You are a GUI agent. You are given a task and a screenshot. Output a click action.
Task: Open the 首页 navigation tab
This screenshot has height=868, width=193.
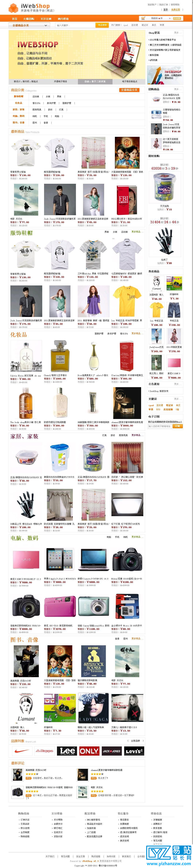(x=15, y=19)
